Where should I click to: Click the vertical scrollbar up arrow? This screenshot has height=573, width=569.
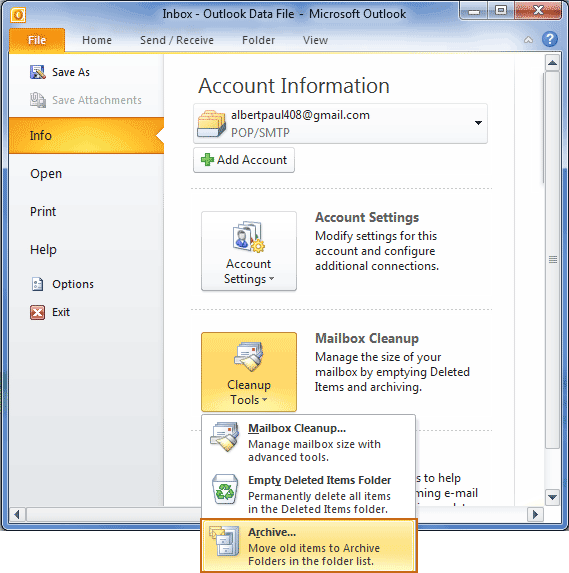coord(552,63)
